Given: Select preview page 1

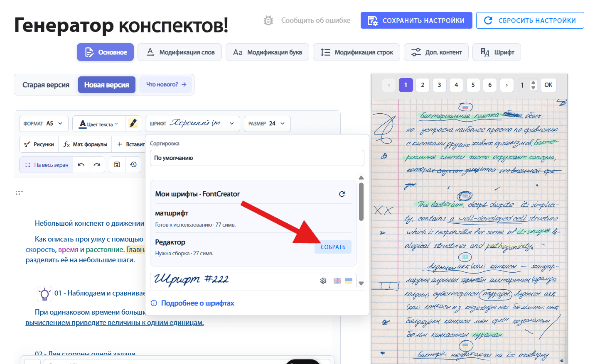Looking at the screenshot, I should [x=406, y=85].
